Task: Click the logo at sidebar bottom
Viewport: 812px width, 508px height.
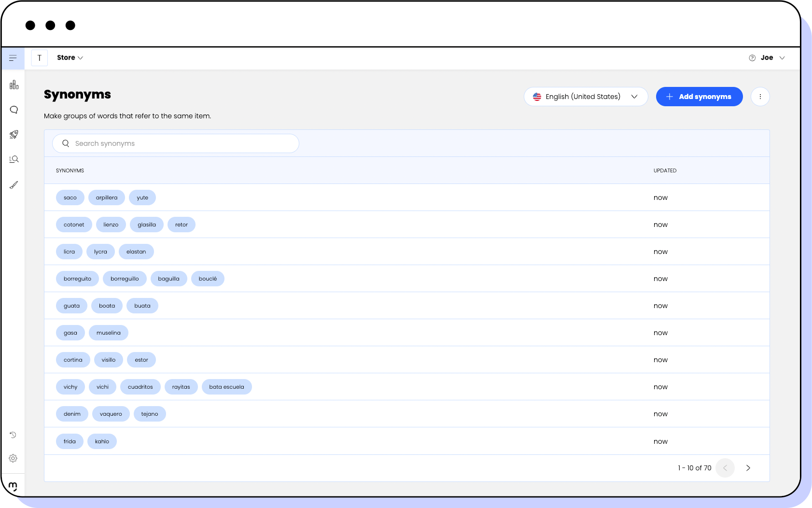Action: [13, 486]
